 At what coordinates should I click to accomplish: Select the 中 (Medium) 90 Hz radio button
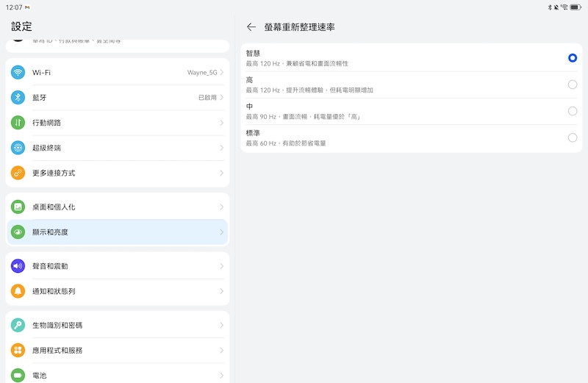point(573,111)
